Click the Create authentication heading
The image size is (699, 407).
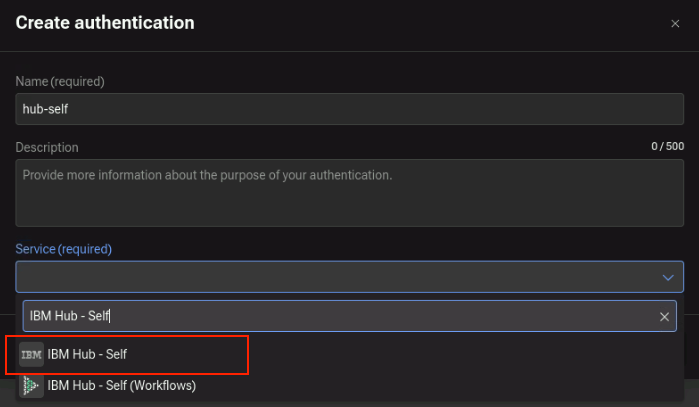coord(105,23)
